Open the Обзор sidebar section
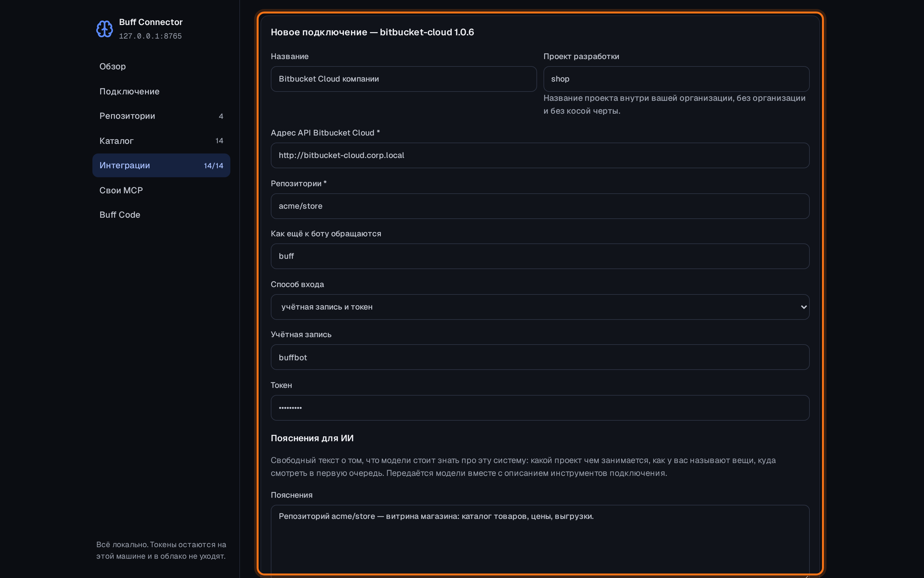Screen dimensions: 924x578 pyautogui.click(x=161, y=66)
